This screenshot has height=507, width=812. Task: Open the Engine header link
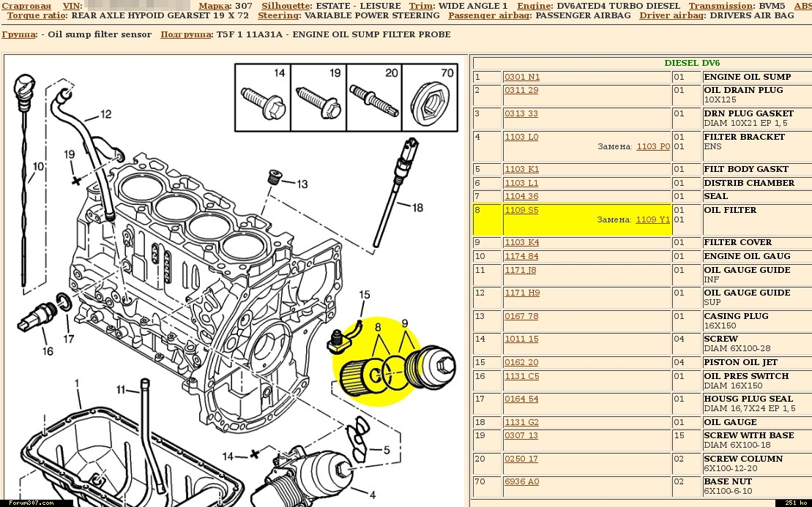pos(534,6)
